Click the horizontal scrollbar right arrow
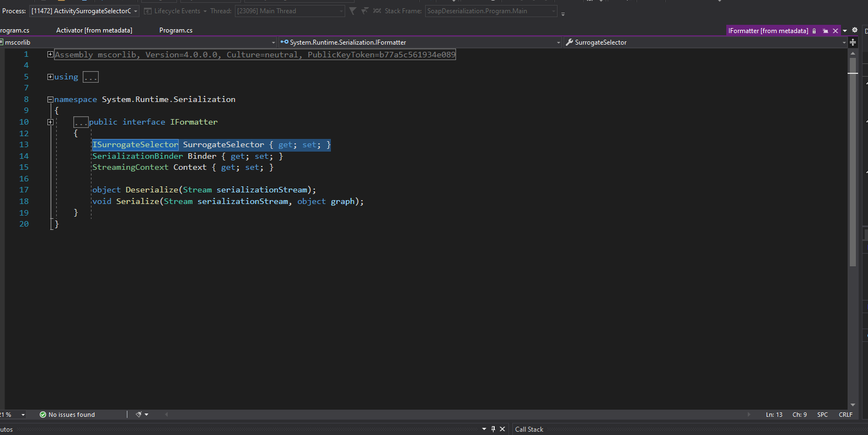868x435 pixels. 749,415
